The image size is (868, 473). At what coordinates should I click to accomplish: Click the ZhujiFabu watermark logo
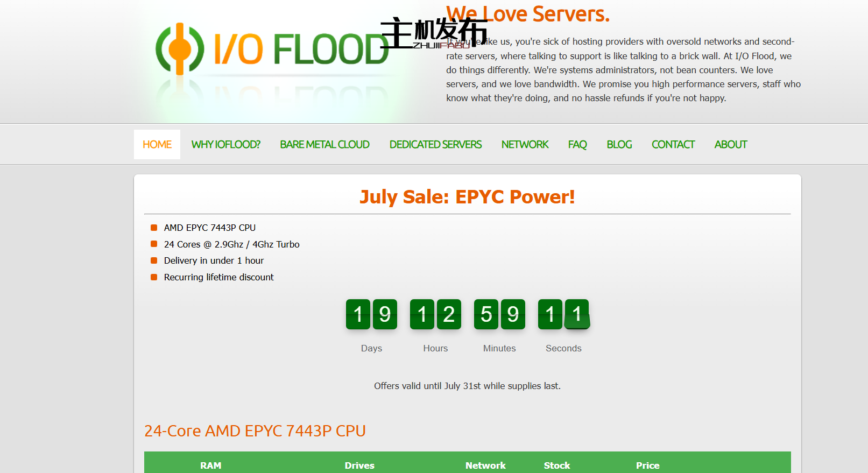pos(433,32)
